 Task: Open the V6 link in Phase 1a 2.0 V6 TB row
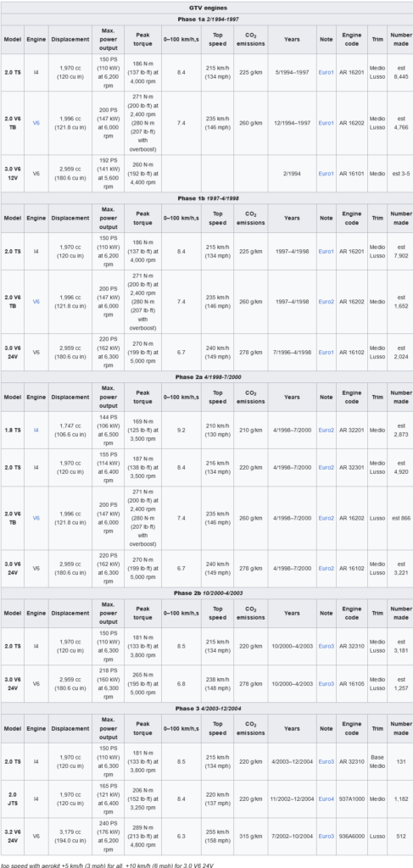(36, 123)
